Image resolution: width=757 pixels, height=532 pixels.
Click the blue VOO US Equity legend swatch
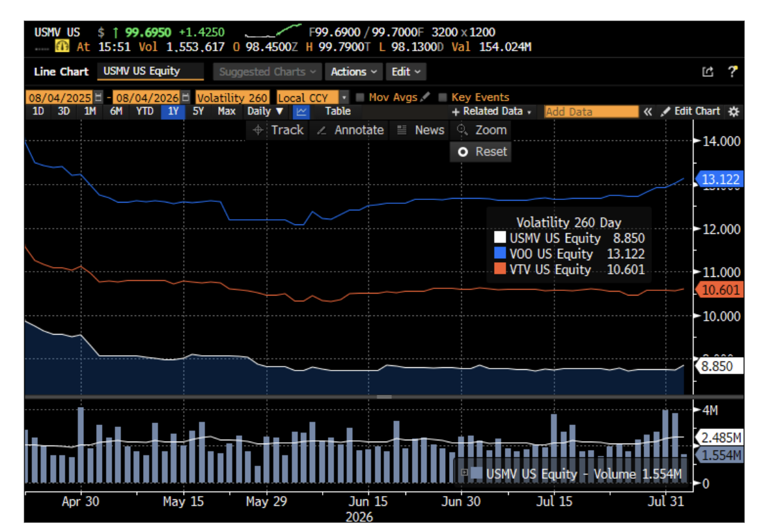tap(500, 253)
